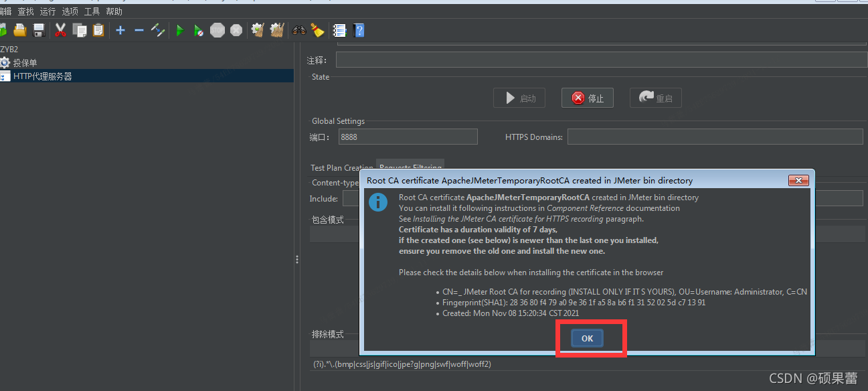This screenshot has height=391, width=868.
Task: Click the Toggle enable/disable icon
Action: (x=158, y=30)
